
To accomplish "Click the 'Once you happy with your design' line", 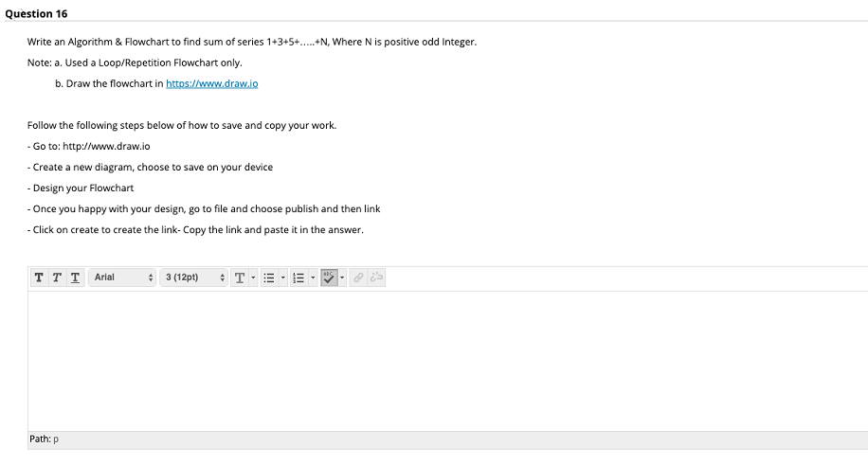I will click(x=204, y=209).
